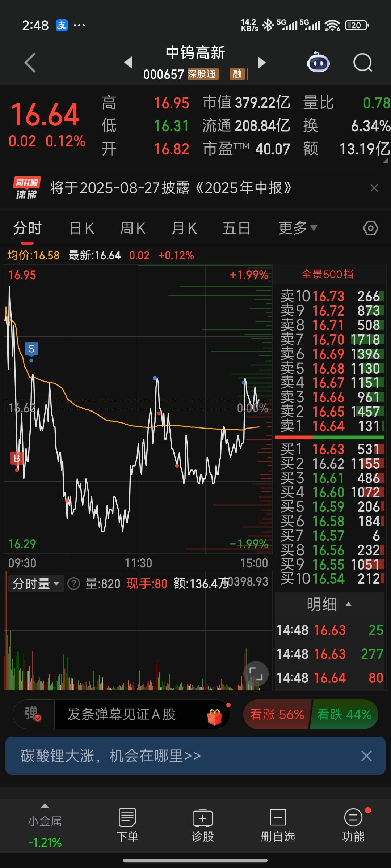The image size is (391, 868).
Task: Tap the 量比 0.78 value
Action: tap(377, 103)
